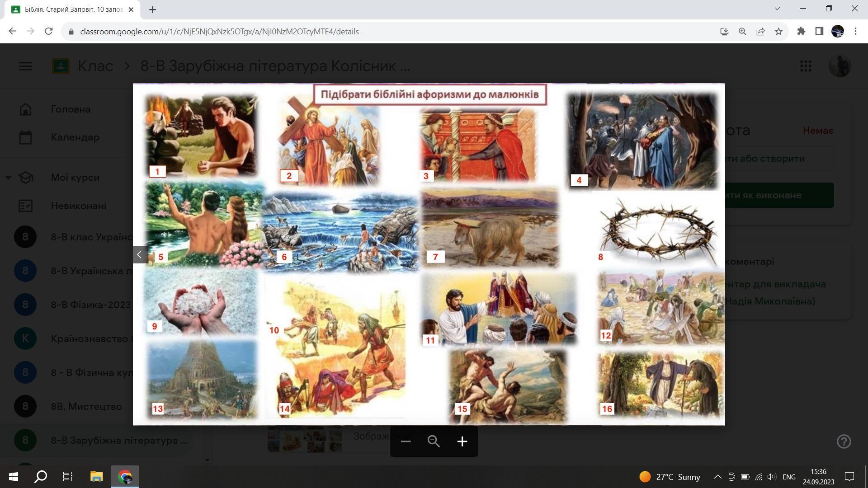Bookmark this page with the star icon
Viewport: 868px width, 488px height.
click(x=778, y=31)
